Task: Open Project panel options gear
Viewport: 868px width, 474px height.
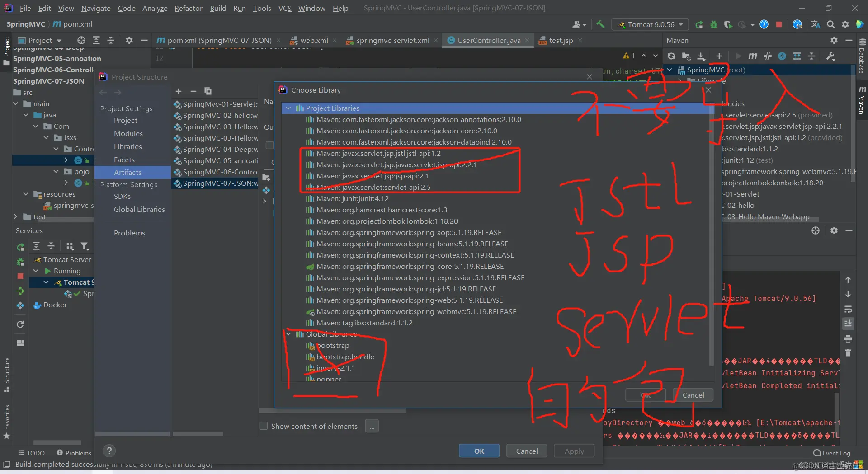Action: coord(129,40)
